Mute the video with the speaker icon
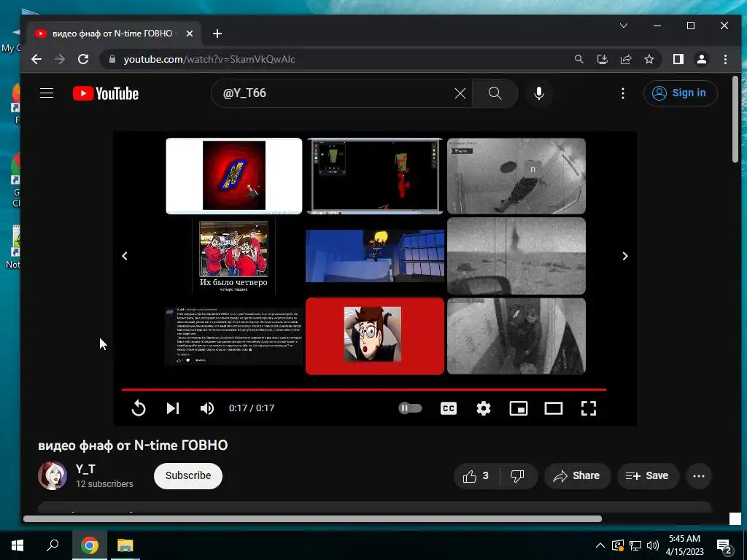This screenshot has height=560, width=747. [206, 408]
